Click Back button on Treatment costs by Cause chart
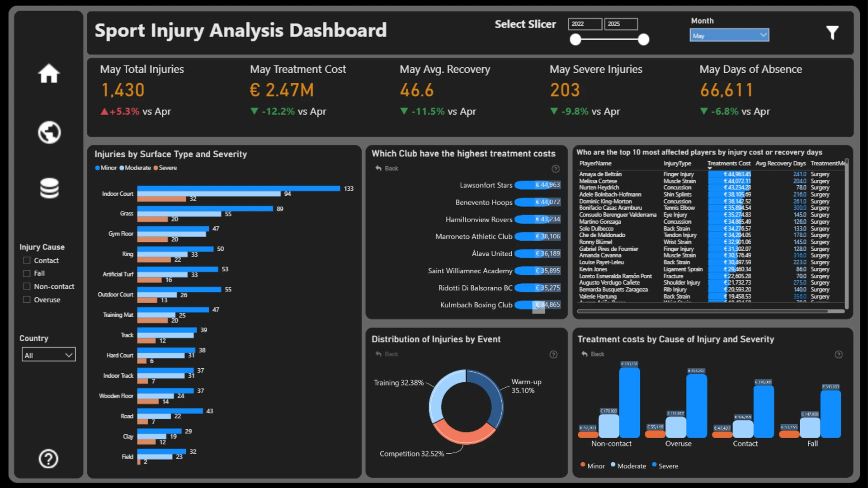Screen dimensions: 868x488 593,354
